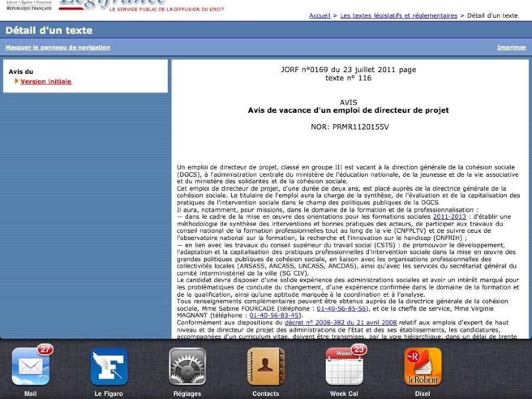Select the Avis de vacance title text

tap(348, 110)
